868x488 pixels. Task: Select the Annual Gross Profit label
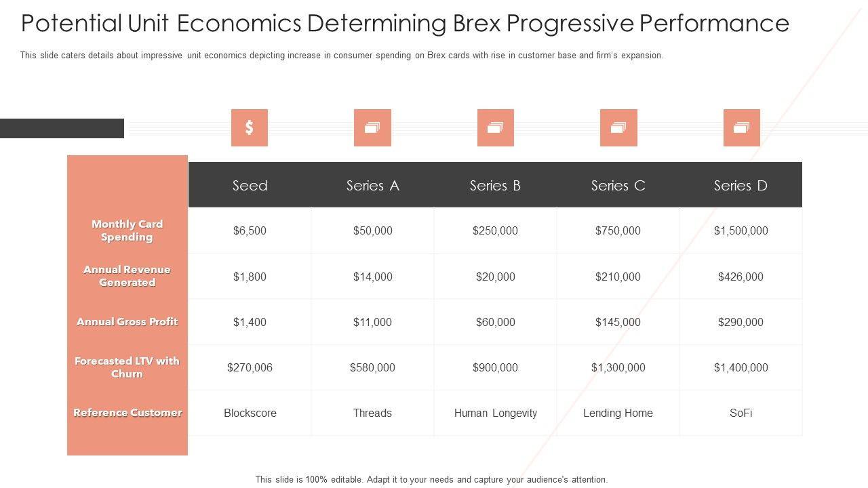(127, 322)
